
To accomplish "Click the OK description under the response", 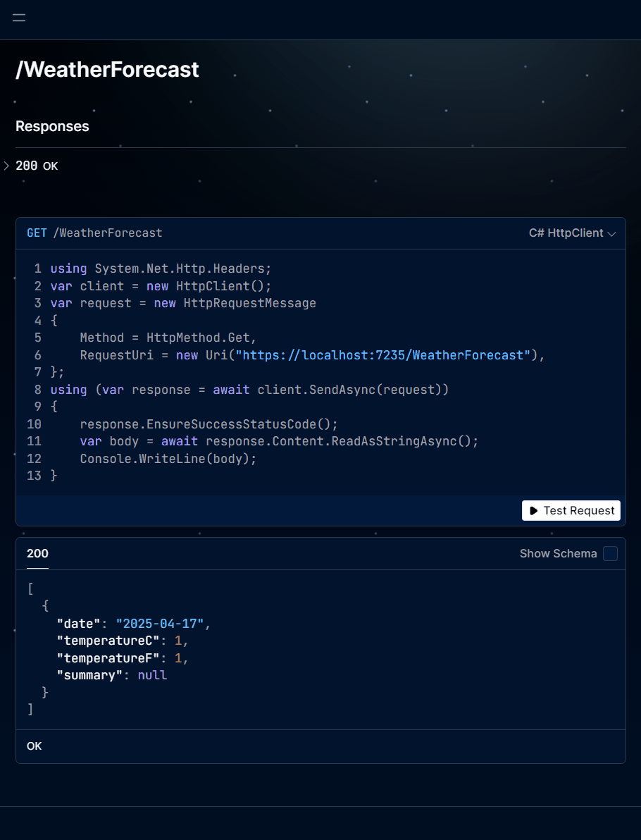I will click(x=35, y=746).
